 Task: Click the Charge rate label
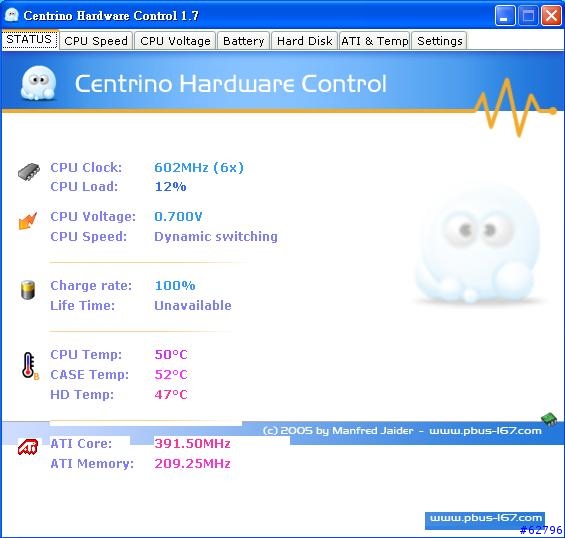click(x=91, y=286)
